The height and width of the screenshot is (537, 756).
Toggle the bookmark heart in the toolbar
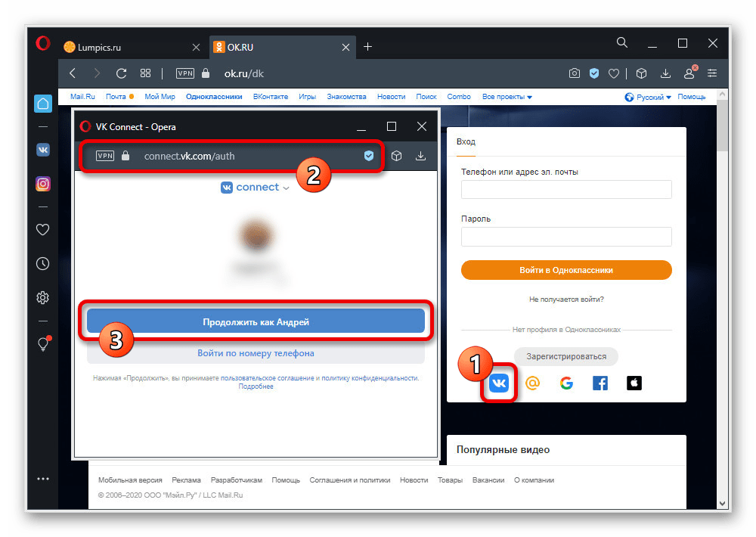tap(614, 73)
